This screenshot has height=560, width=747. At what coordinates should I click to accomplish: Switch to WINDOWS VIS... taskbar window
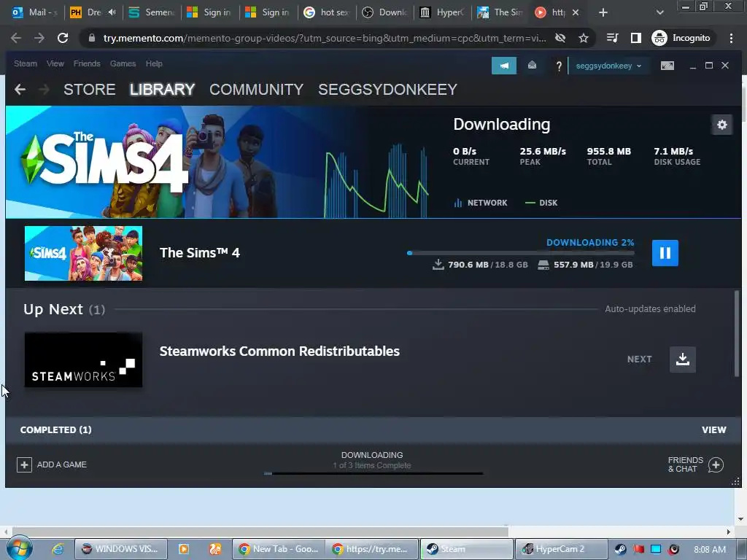click(121, 549)
